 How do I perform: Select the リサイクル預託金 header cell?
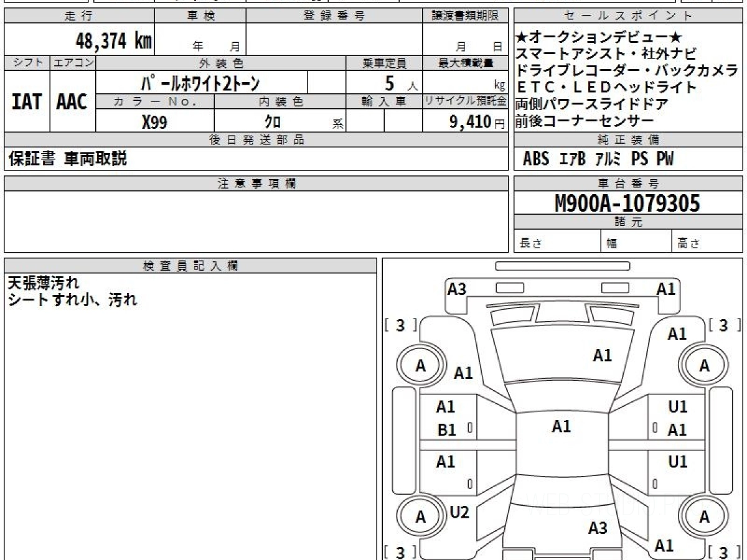click(465, 101)
